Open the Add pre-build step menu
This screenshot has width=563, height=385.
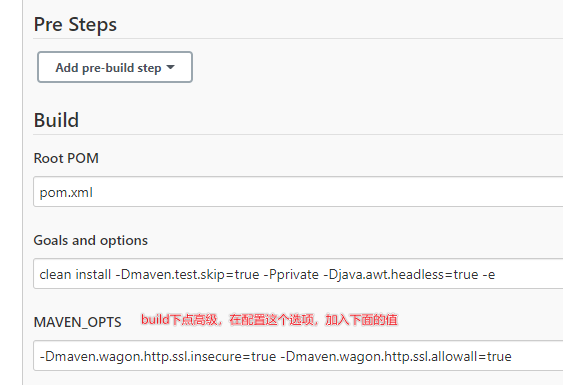(115, 67)
